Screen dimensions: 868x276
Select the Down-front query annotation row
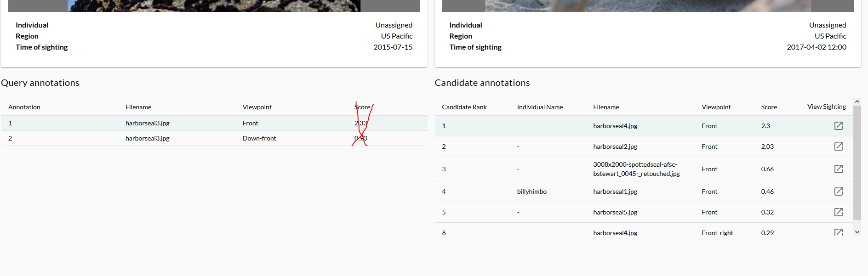(x=184, y=138)
